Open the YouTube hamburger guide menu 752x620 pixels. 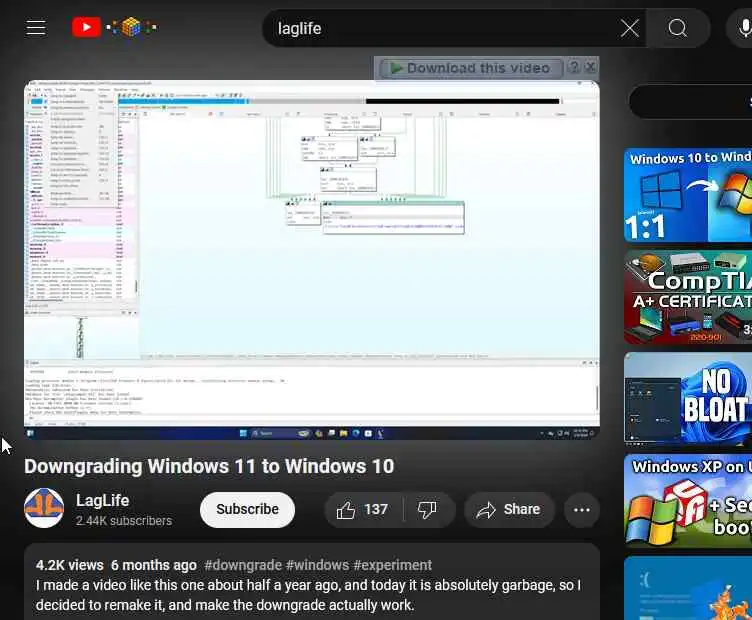(36, 28)
